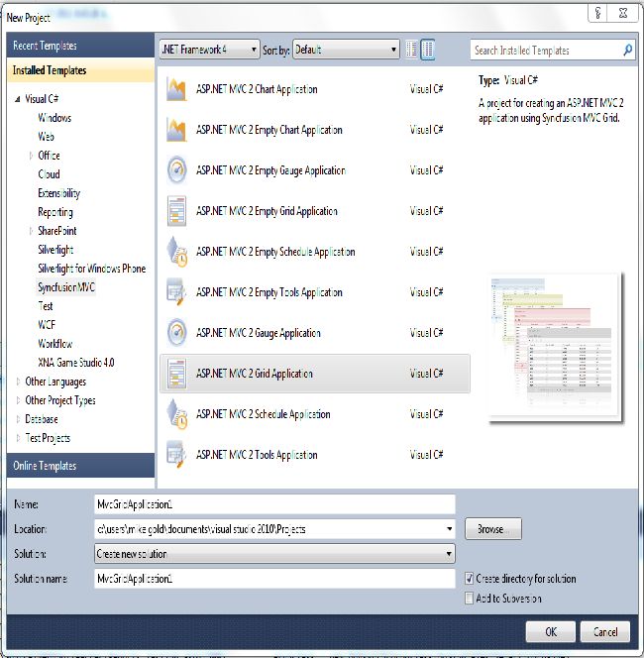Select Extensibility template category
The width and height of the screenshot is (644, 658).
pyautogui.click(x=58, y=193)
